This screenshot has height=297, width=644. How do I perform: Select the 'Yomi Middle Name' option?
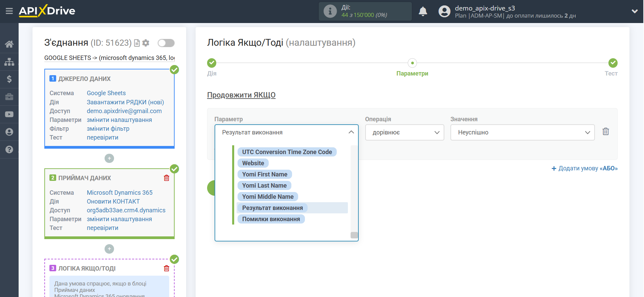(x=268, y=197)
